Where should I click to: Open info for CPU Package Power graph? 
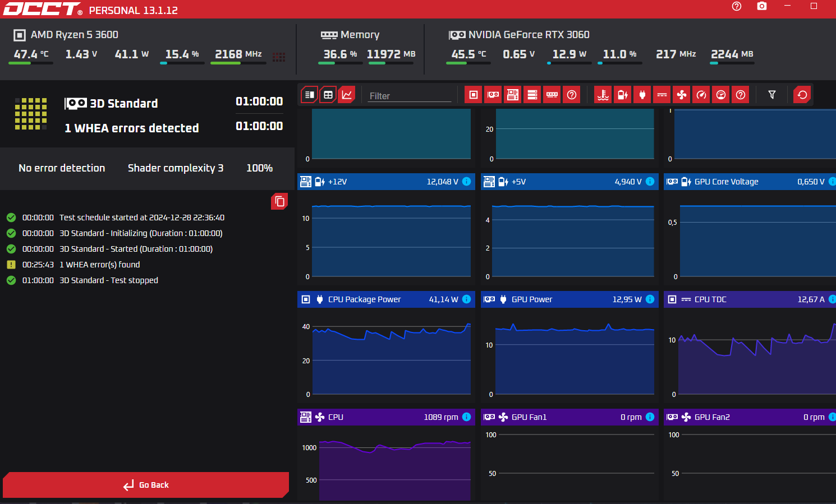(x=466, y=299)
